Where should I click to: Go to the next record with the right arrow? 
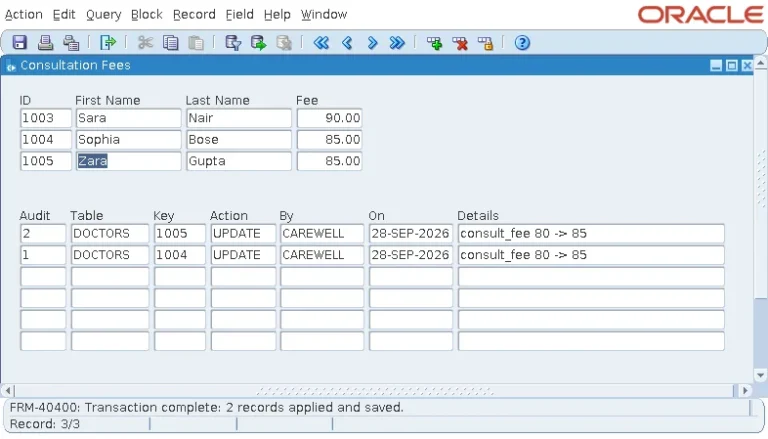pos(372,43)
